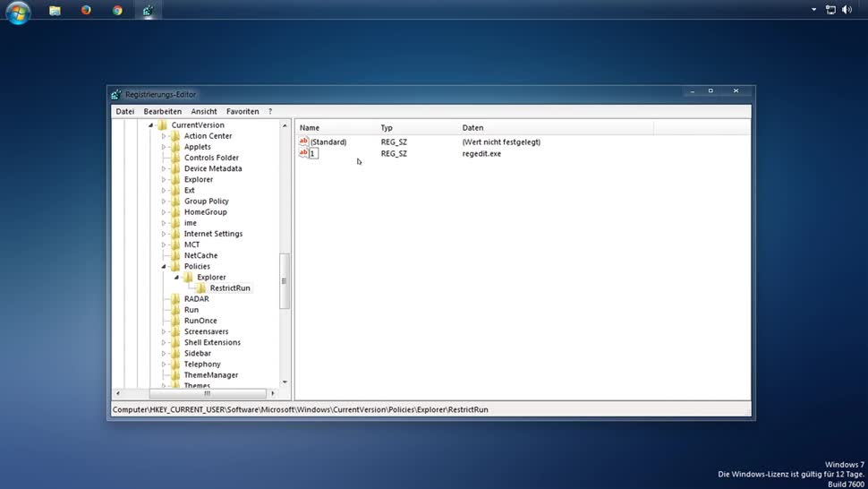Click the tree horizontal scroll right arrow
This screenshot has width=868, height=489.
point(272,393)
